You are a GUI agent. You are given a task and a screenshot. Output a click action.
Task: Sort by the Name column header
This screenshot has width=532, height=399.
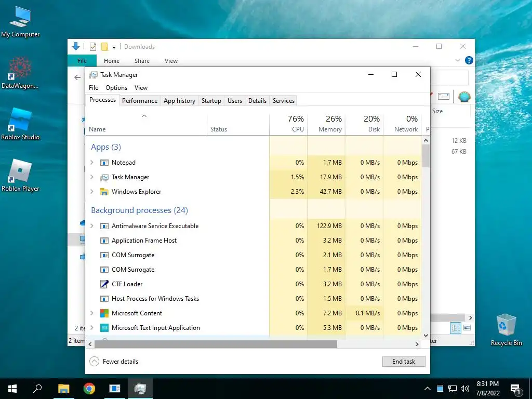[146, 124]
